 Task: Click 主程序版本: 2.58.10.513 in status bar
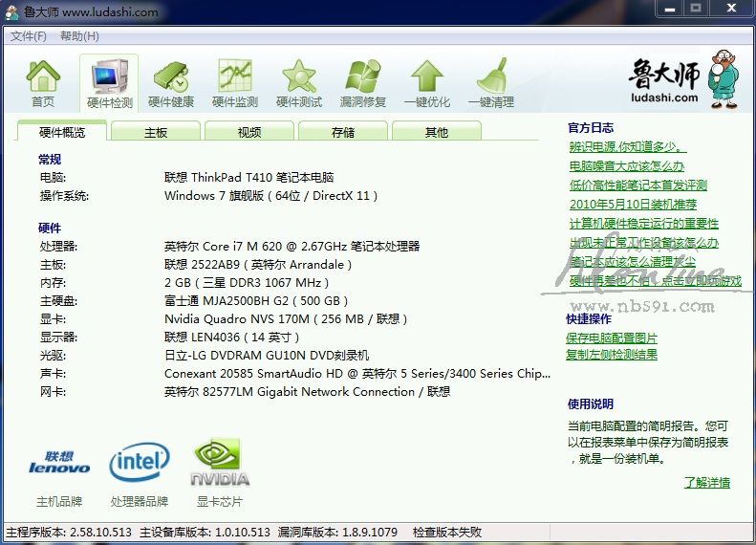coord(69,532)
